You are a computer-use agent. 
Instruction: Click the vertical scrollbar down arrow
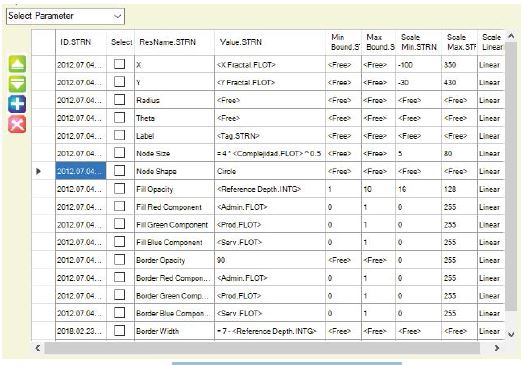(511, 334)
